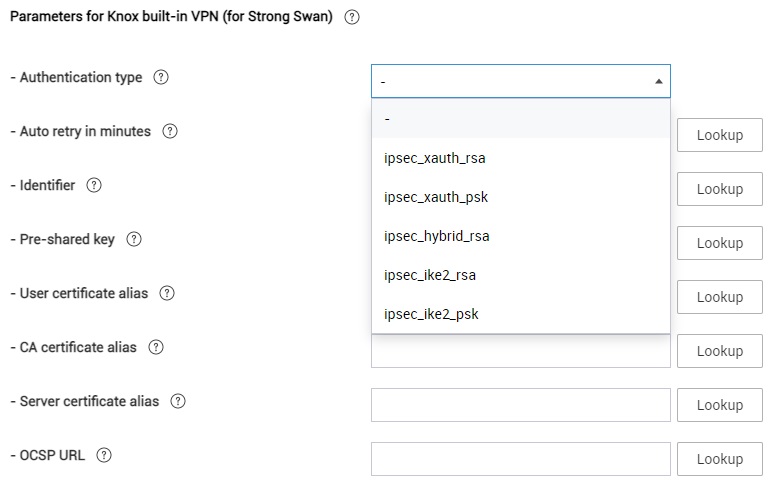The height and width of the screenshot is (495, 780).
Task: Show help for Server certificate alias
Action: (x=178, y=402)
